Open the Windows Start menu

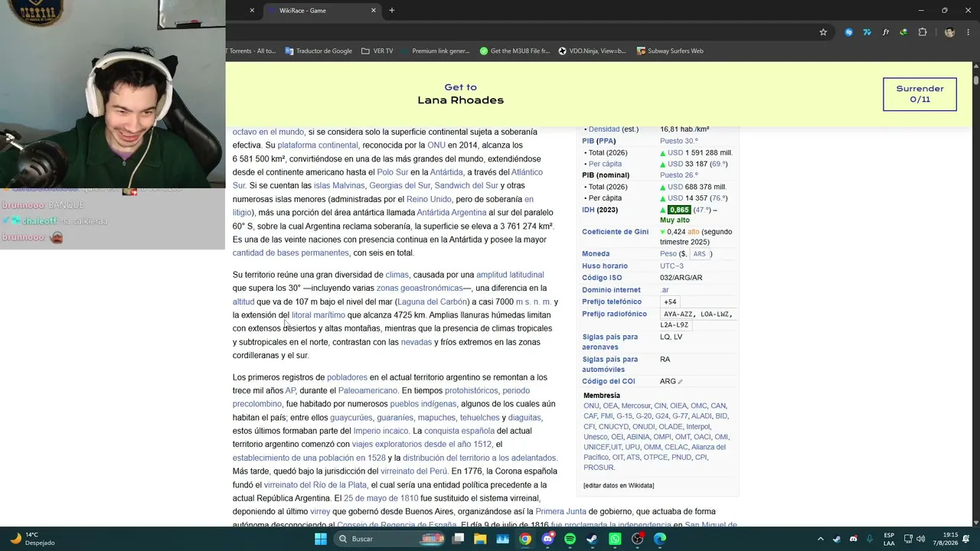321,539
